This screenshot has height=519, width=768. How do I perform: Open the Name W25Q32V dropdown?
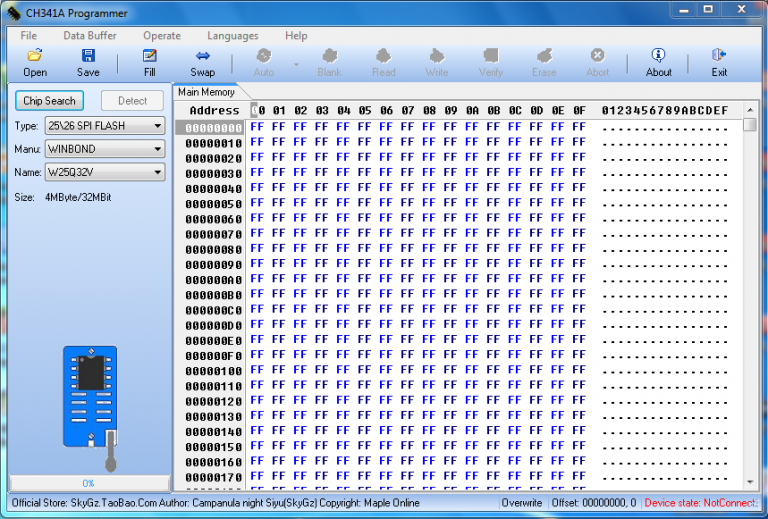coord(105,172)
